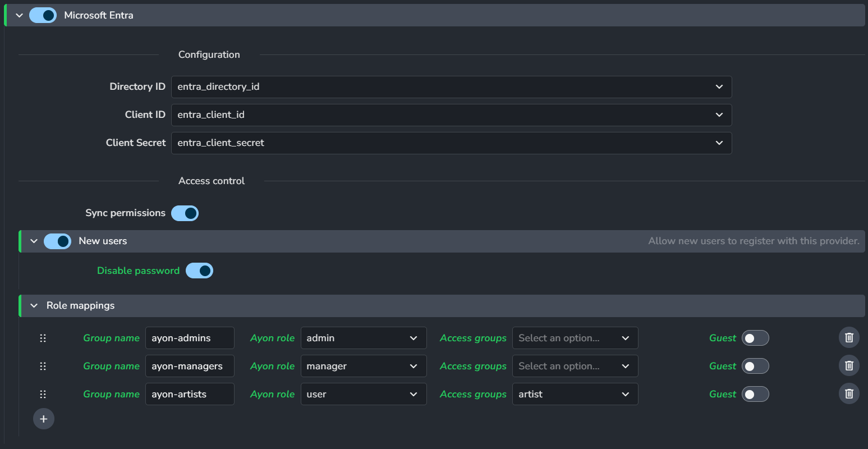The image size is (868, 449).
Task: Click the Client Secret label
Action: [x=136, y=143]
